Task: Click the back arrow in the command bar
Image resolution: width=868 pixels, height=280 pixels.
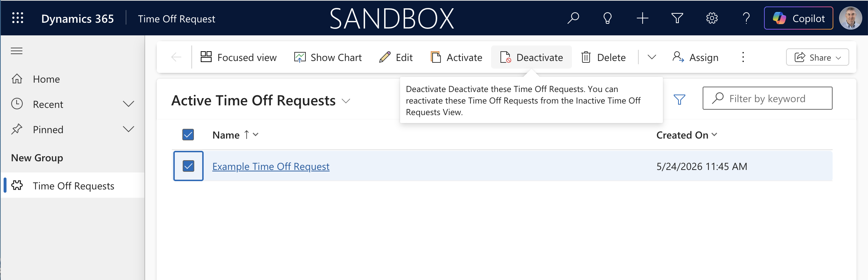Action: tap(176, 57)
